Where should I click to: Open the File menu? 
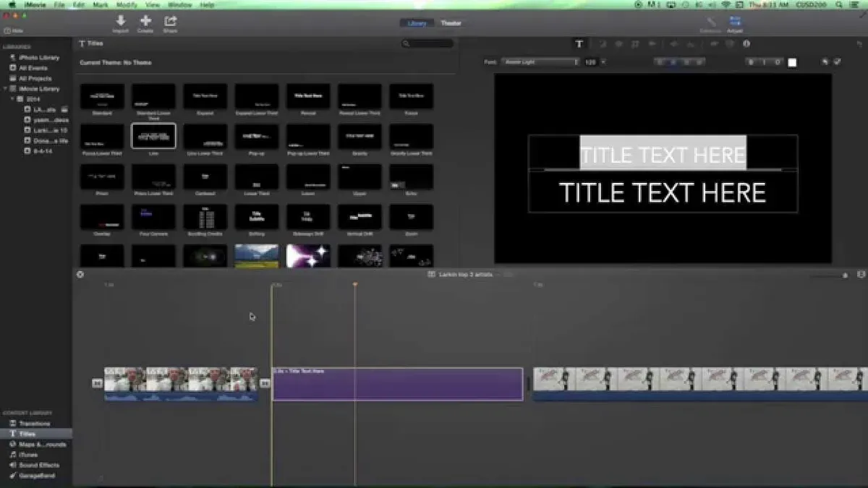coord(59,4)
